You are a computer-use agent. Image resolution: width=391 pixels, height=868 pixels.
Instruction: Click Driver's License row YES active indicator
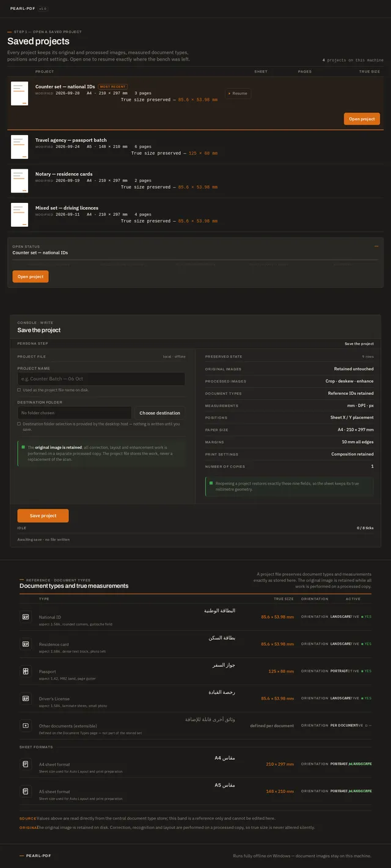click(366, 698)
